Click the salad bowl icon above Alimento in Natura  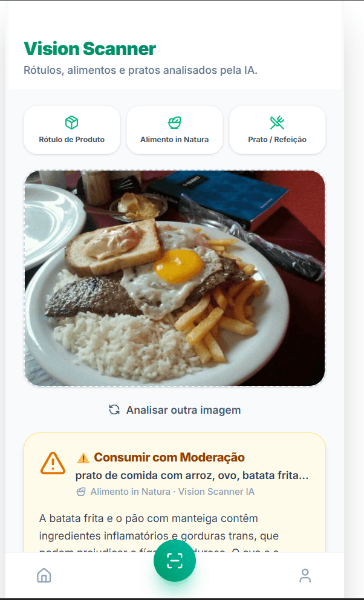(x=174, y=123)
